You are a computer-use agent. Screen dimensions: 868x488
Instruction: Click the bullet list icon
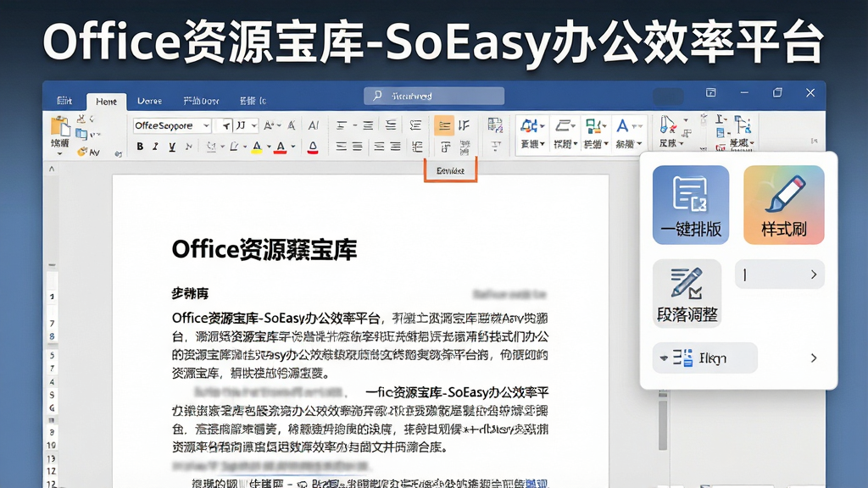(x=342, y=125)
